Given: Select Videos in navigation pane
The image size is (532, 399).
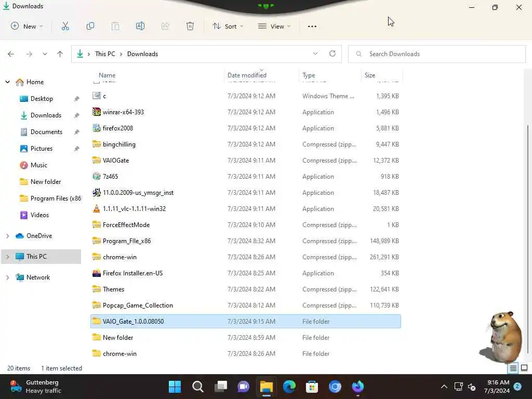Looking at the screenshot, I should [x=39, y=215].
